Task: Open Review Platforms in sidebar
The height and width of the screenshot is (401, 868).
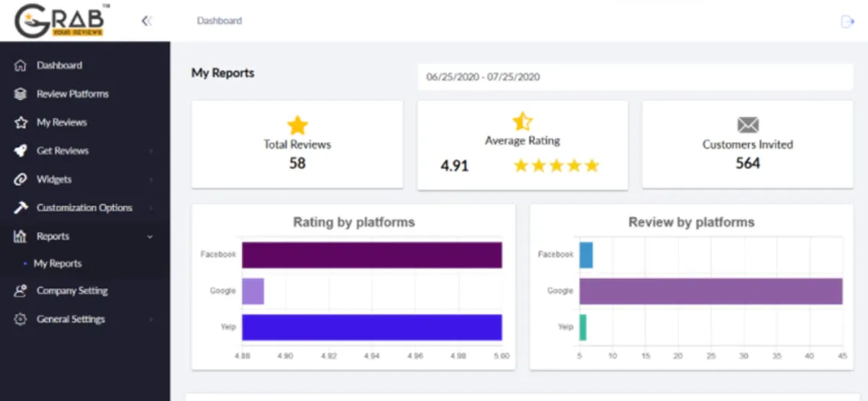Action: [72, 94]
